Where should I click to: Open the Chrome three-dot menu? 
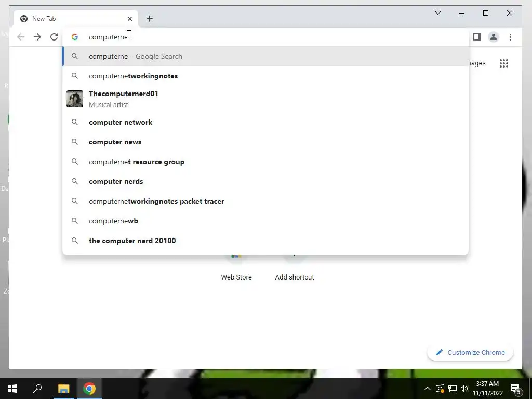(510, 37)
